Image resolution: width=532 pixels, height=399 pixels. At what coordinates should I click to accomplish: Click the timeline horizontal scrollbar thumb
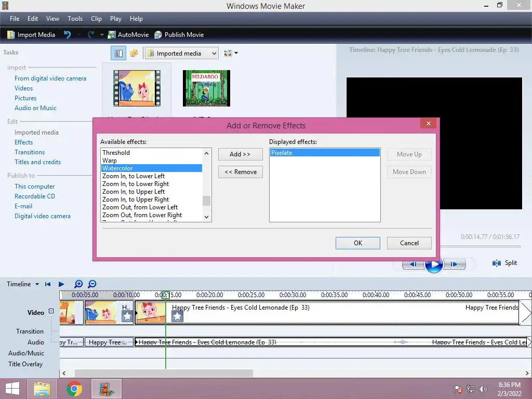[x=164, y=373]
